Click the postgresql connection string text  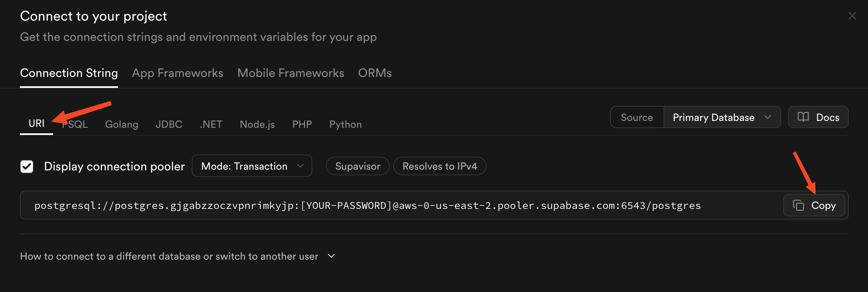[x=367, y=205]
